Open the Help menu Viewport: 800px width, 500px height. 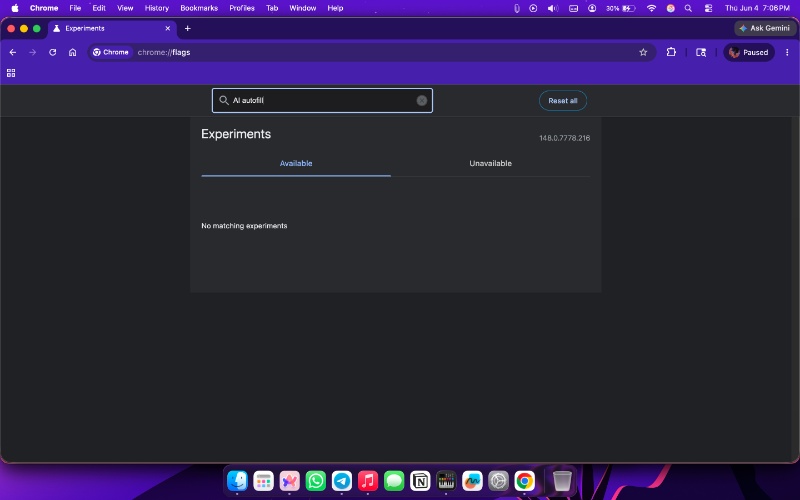335,8
